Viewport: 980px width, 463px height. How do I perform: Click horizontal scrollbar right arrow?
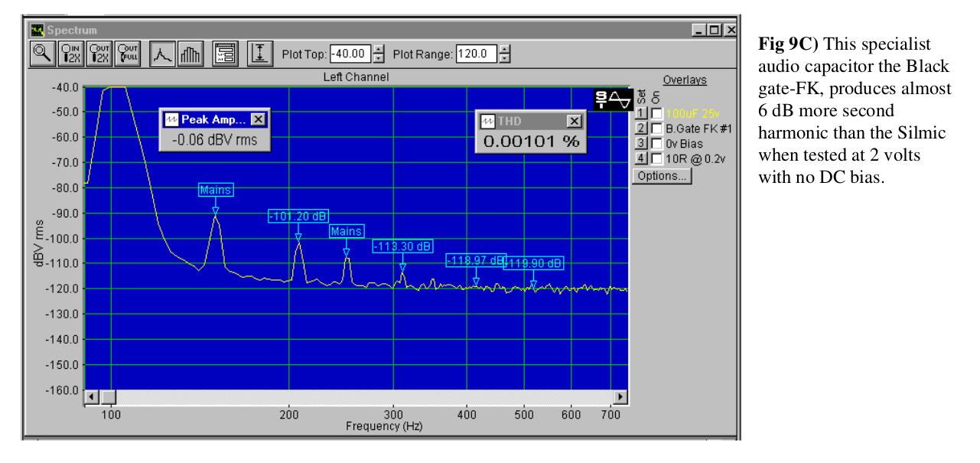click(620, 396)
